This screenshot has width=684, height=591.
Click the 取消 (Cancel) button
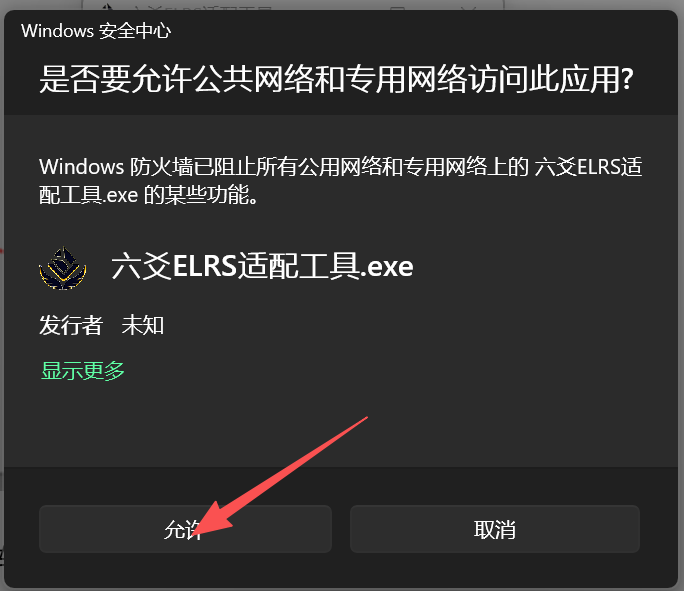coord(495,529)
